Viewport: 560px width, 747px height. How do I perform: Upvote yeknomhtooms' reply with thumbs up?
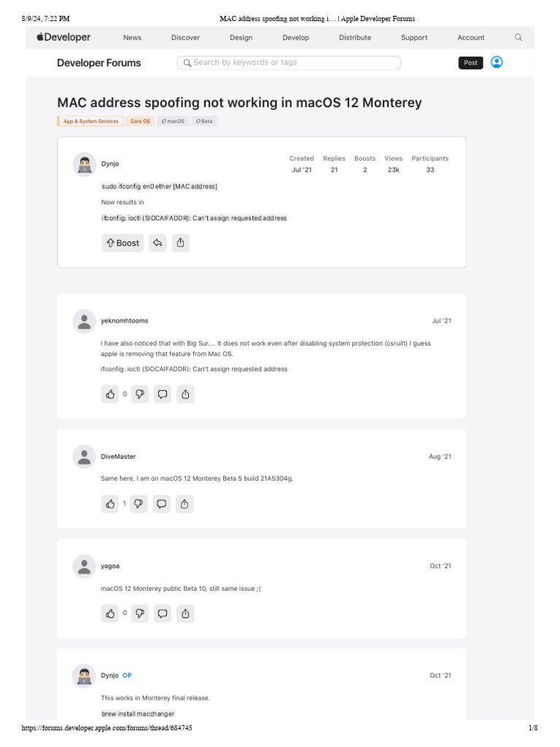pos(110,394)
